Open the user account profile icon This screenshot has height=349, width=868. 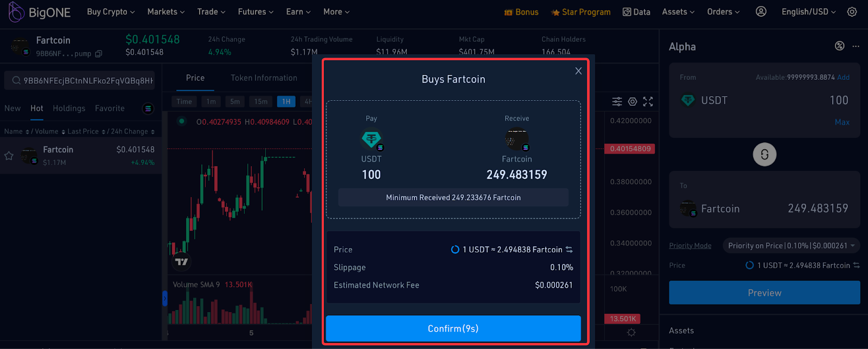(761, 11)
